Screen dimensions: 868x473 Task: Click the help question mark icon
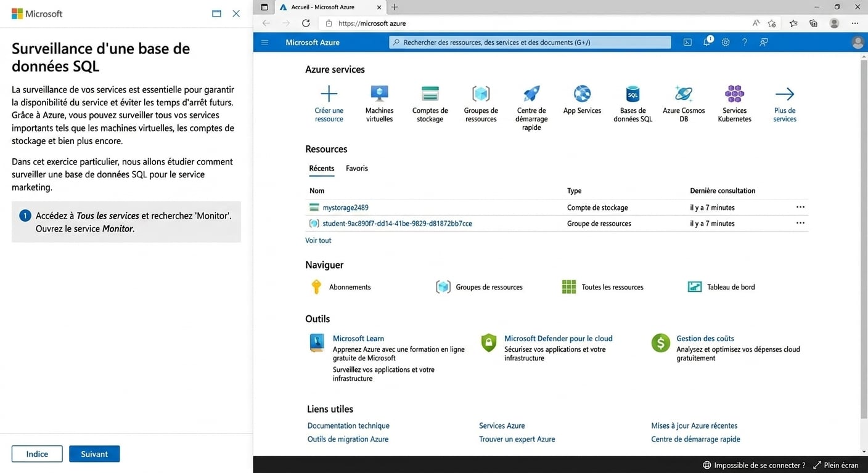[745, 42]
